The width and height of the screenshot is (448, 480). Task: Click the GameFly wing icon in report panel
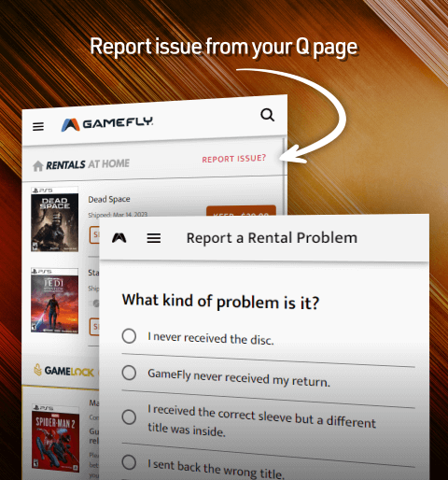point(119,238)
